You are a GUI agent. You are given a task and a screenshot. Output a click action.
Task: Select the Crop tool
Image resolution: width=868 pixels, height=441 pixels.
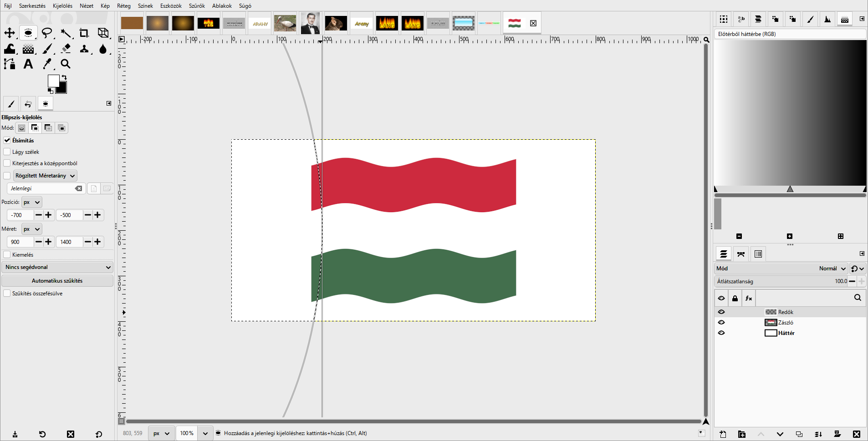[84, 33]
